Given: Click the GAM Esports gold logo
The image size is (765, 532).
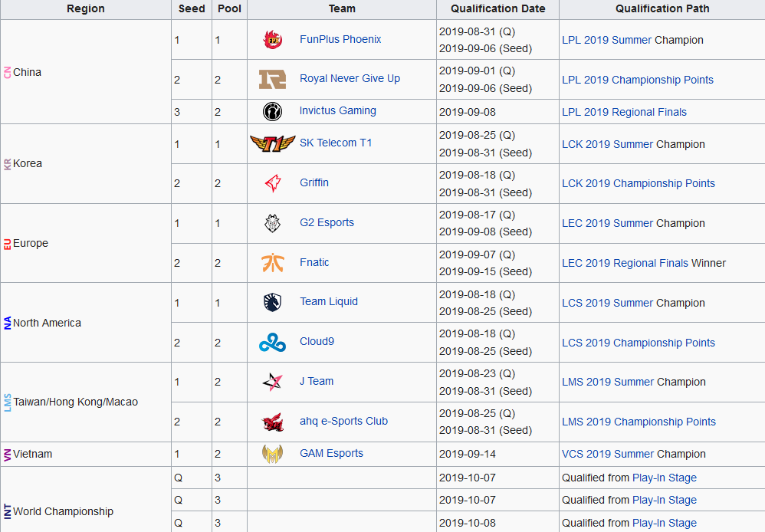Looking at the screenshot, I should (272, 454).
